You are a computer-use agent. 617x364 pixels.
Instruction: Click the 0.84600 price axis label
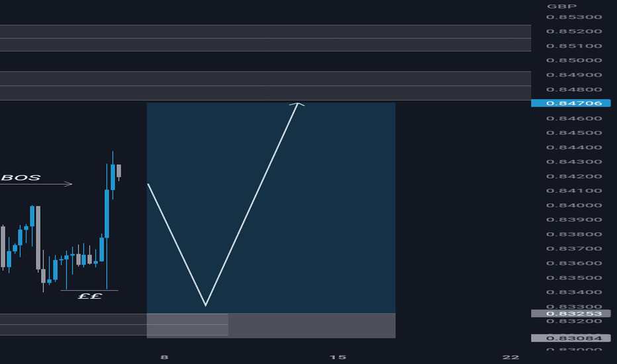pyautogui.click(x=574, y=118)
